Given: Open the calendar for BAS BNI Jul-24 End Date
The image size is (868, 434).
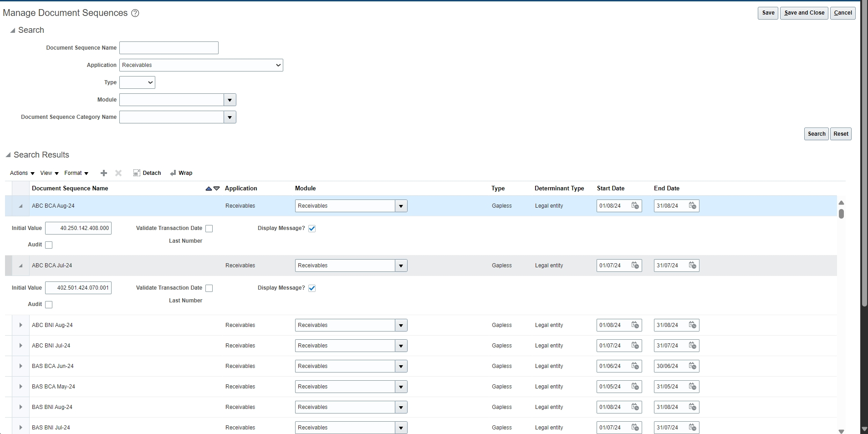Looking at the screenshot, I should 693,428.
